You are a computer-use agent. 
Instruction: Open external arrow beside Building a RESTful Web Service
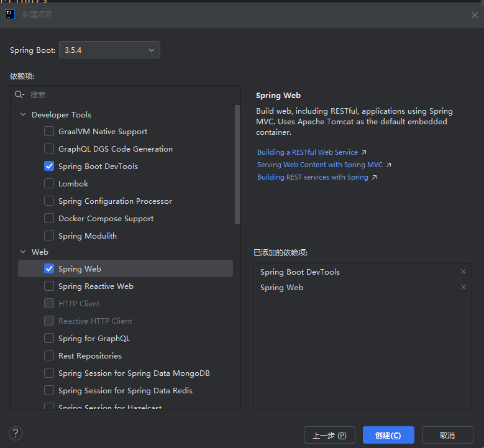point(364,152)
